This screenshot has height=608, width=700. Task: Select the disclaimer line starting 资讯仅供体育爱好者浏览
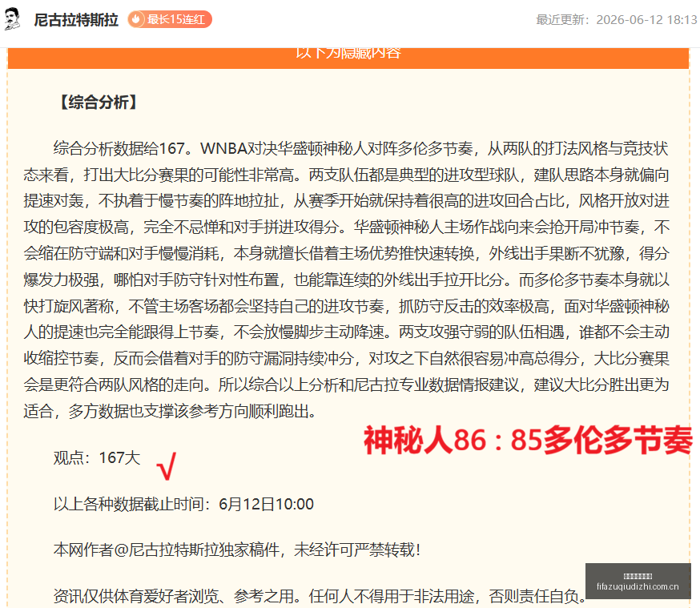[320, 596]
